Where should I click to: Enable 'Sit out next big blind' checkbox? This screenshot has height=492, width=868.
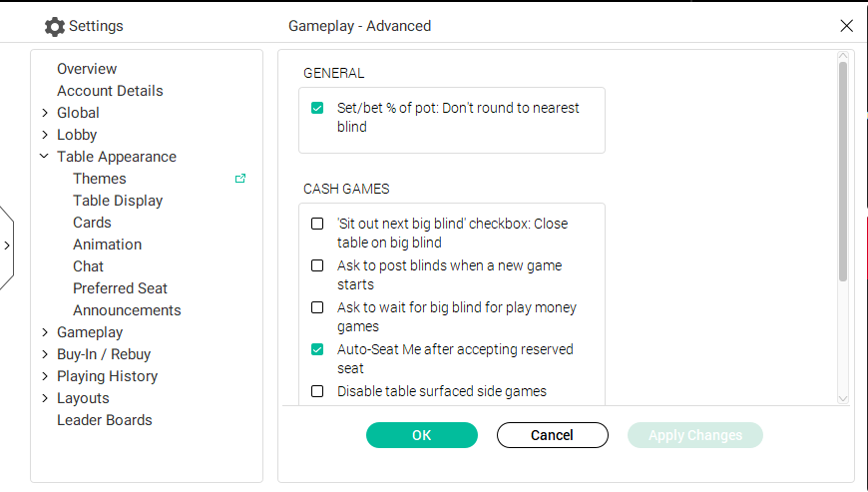tap(317, 224)
